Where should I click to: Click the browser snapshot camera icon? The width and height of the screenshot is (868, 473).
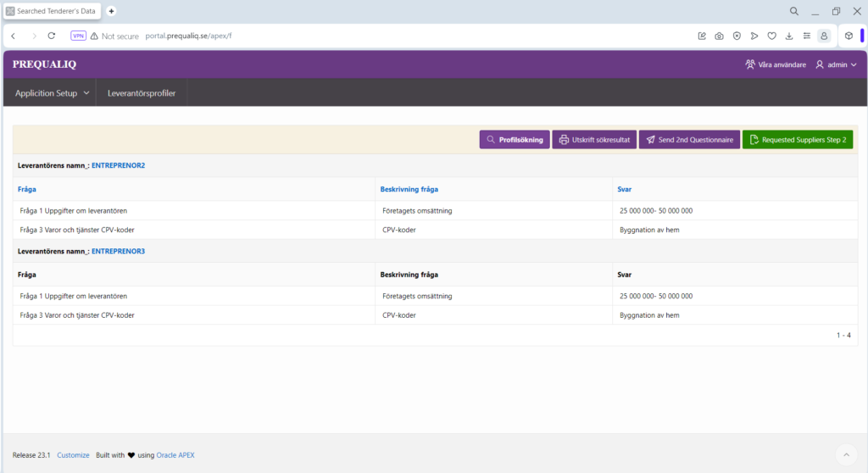point(719,36)
